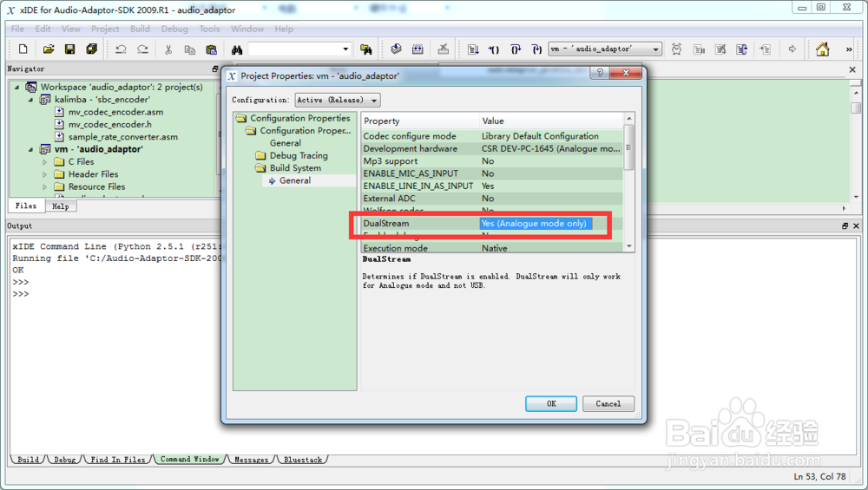The height and width of the screenshot is (490, 868).
Task: Click the Save All toolbar icon
Action: [x=91, y=49]
